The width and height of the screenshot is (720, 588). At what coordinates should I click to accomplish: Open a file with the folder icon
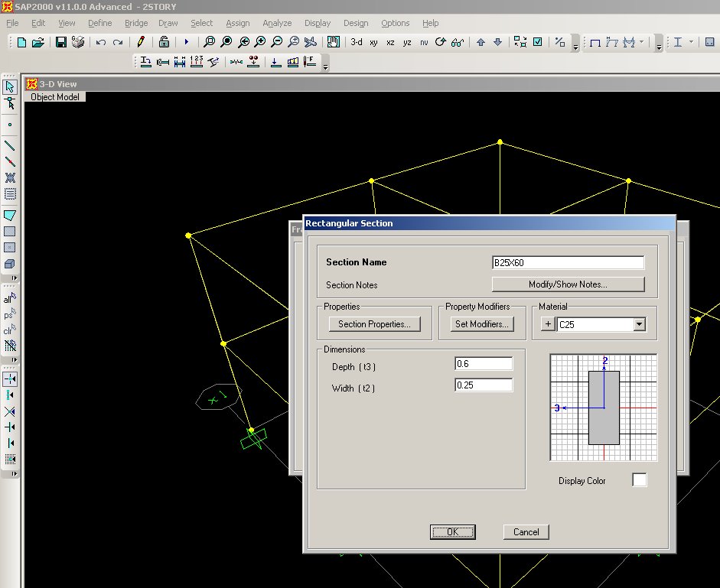pyautogui.click(x=38, y=42)
